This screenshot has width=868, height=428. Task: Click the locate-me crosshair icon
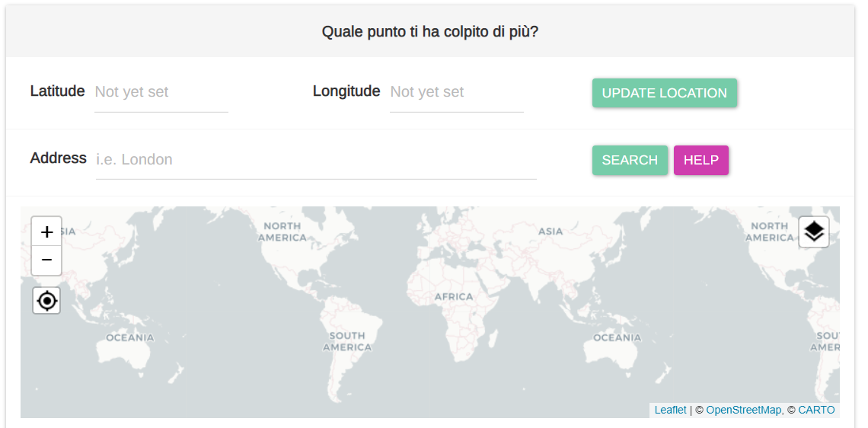[x=46, y=301]
